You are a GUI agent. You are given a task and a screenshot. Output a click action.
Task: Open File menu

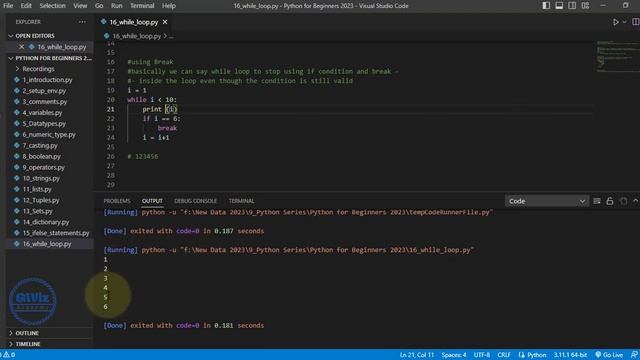pyautogui.click(x=8, y=6)
